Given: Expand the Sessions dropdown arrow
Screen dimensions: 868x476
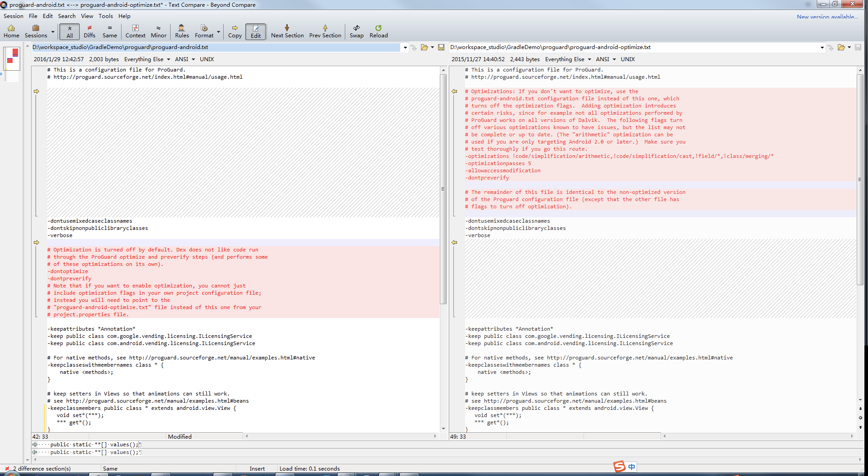Looking at the screenshot, I should 53,31.
